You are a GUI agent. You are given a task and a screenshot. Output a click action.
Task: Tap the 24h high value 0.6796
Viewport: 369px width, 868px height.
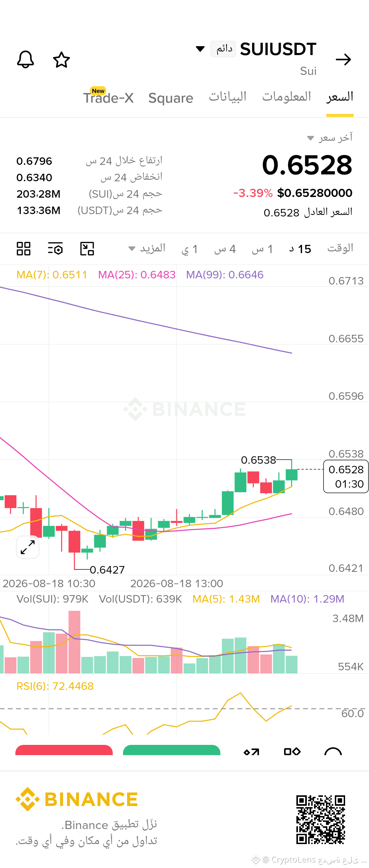tap(34, 161)
